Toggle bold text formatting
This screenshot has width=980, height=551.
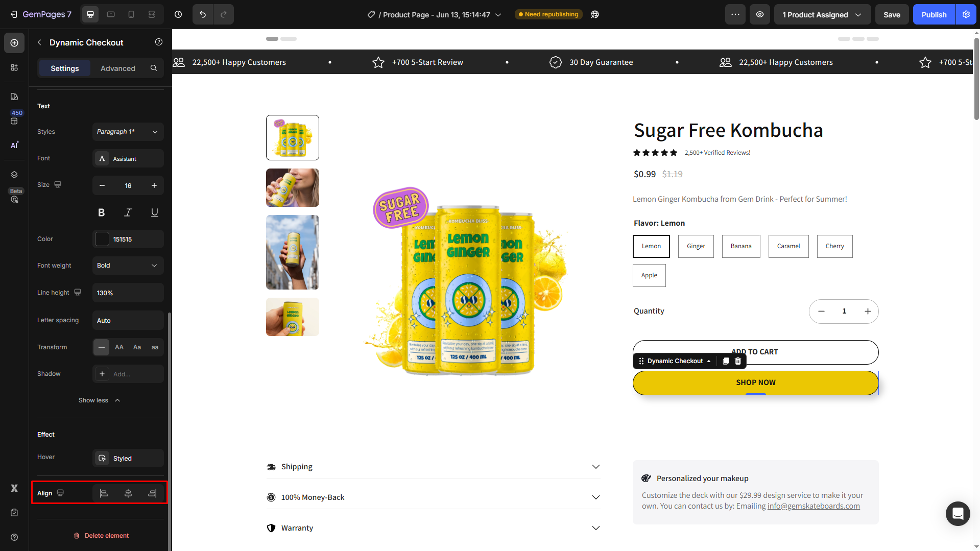pyautogui.click(x=101, y=212)
